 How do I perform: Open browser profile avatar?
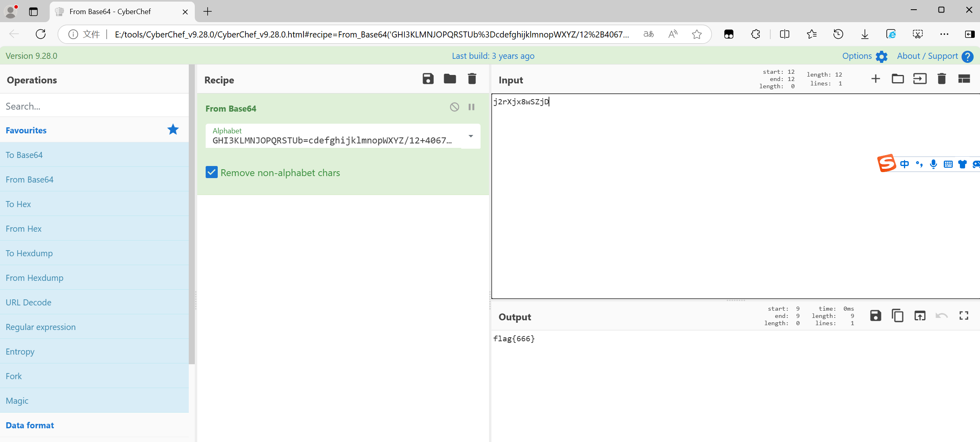11,12
